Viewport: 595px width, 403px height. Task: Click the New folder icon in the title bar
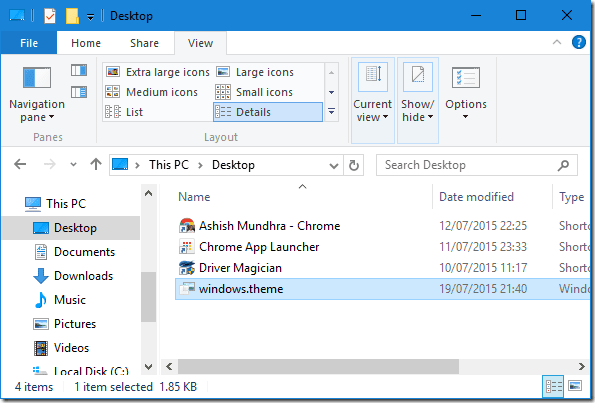(72, 16)
